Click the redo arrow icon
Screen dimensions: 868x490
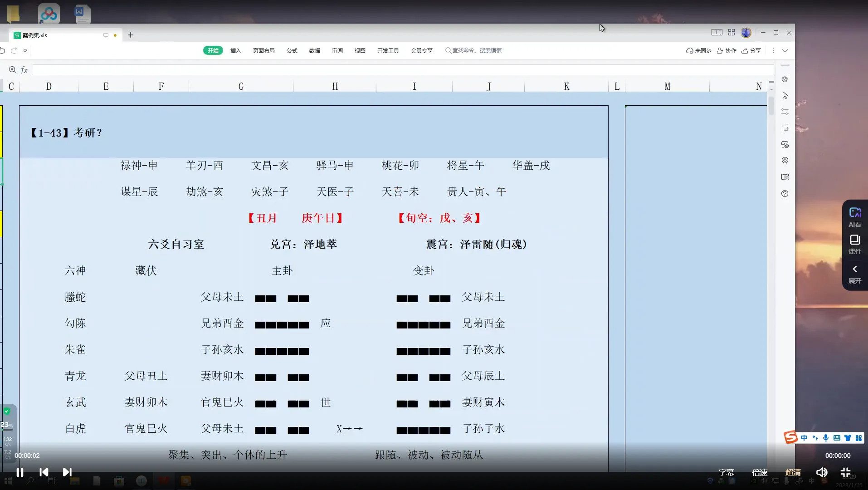[14, 50]
